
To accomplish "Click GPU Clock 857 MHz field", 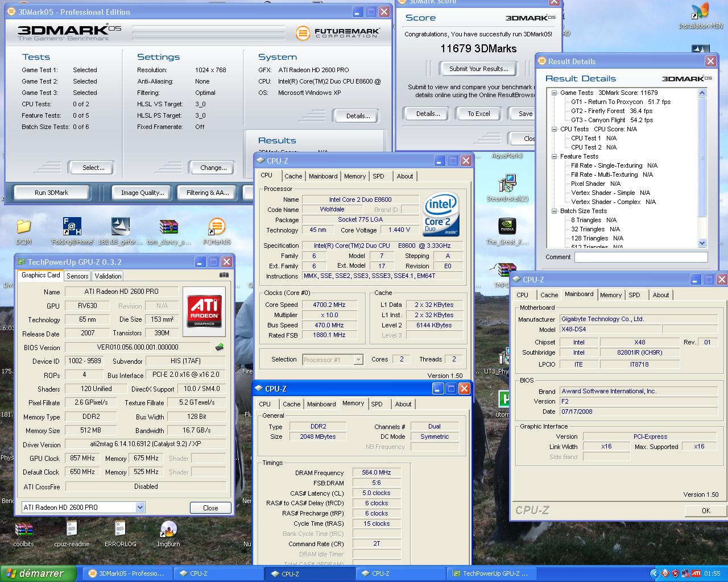I will tap(82, 458).
